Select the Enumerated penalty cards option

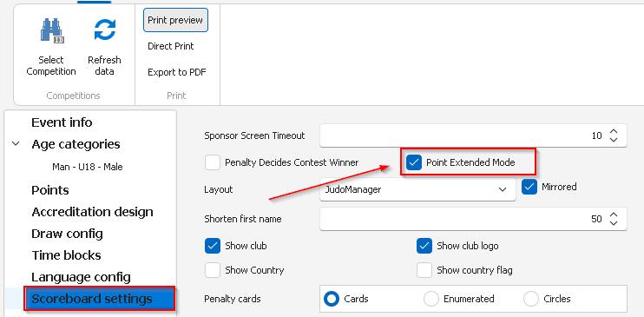(431, 299)
